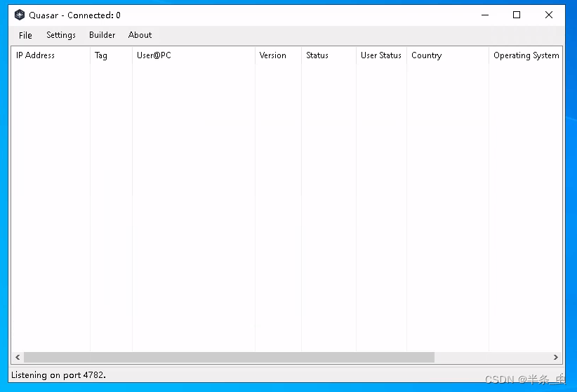Maximize the Quasar window
The image size is (577, 392).
click(x=517, y=15)
